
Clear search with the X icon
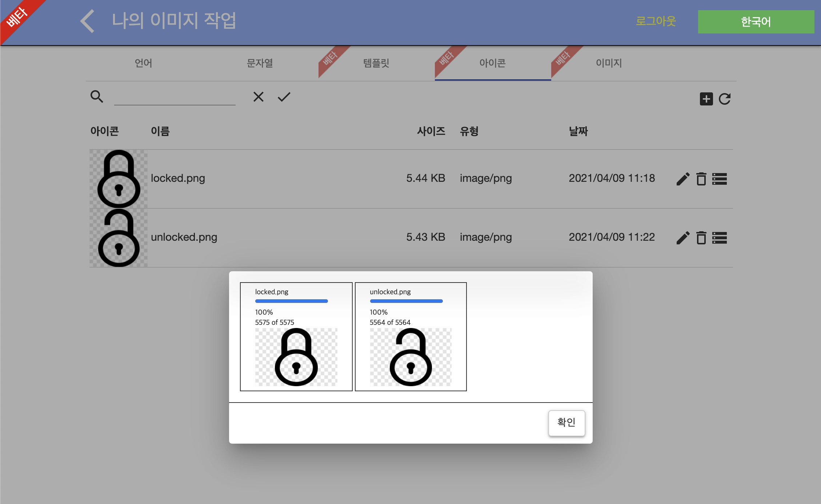[258, 97]
